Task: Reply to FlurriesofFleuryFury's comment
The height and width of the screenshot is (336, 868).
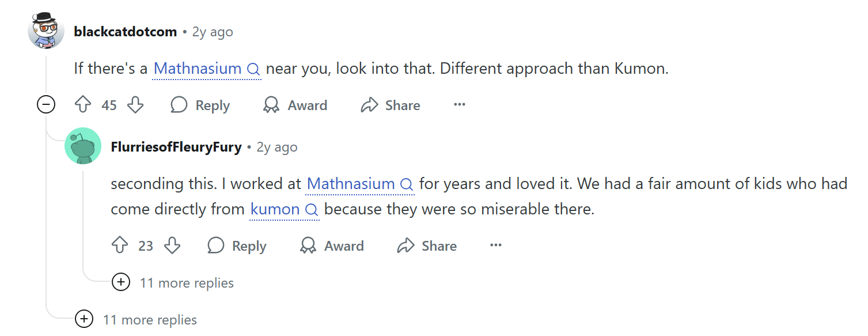Action: click(237, 246)
